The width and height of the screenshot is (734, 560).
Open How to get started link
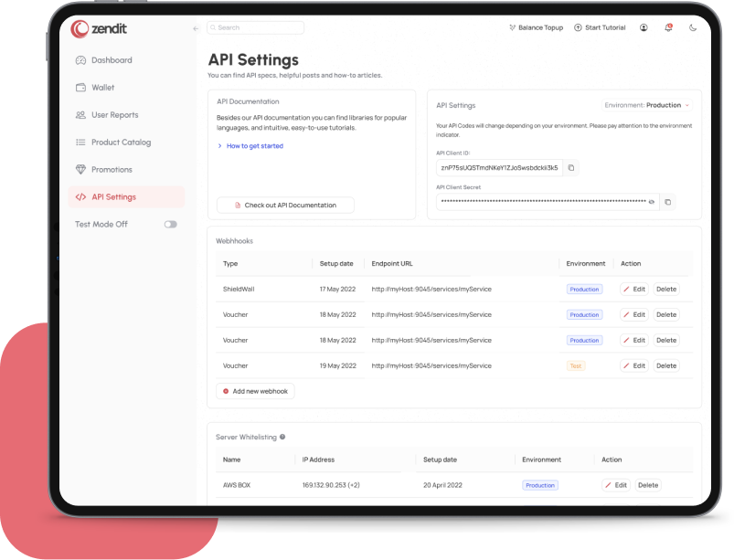[x=250, y=146]
